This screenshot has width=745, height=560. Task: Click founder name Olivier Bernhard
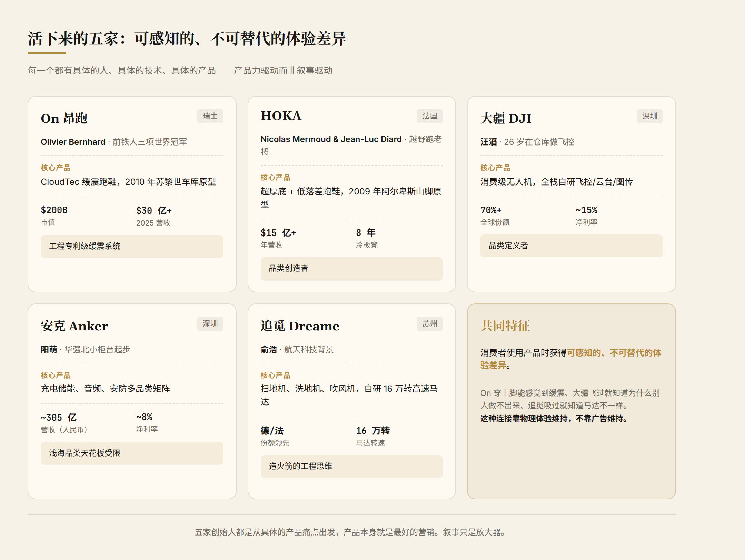[73, 142]
